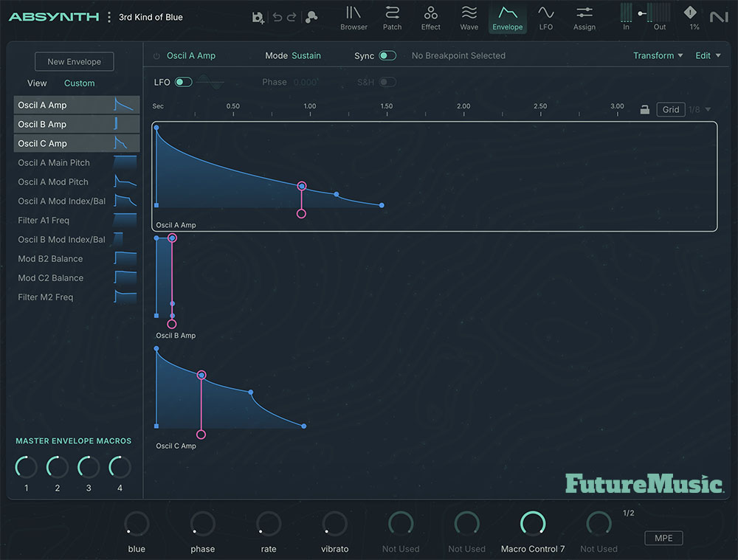Click the CPU load indicator icon
738x560 pixels.
pos(690,13)
